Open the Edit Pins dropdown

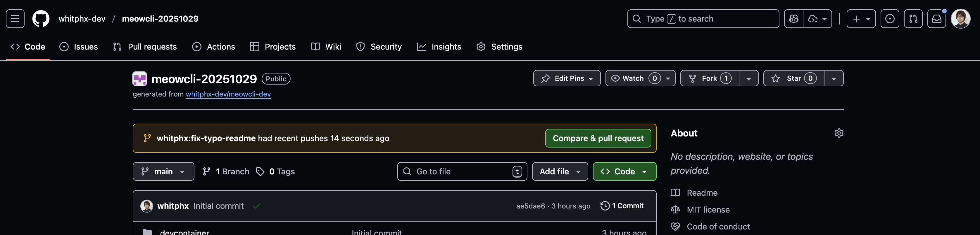pyautogui.click(x=567, y=78)
